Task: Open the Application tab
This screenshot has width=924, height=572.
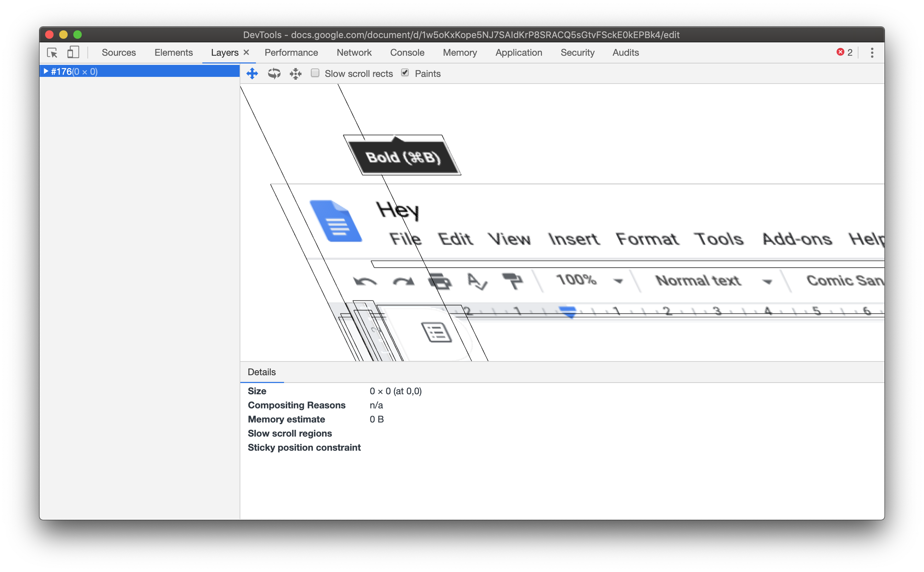Action: tap(519, 53)
